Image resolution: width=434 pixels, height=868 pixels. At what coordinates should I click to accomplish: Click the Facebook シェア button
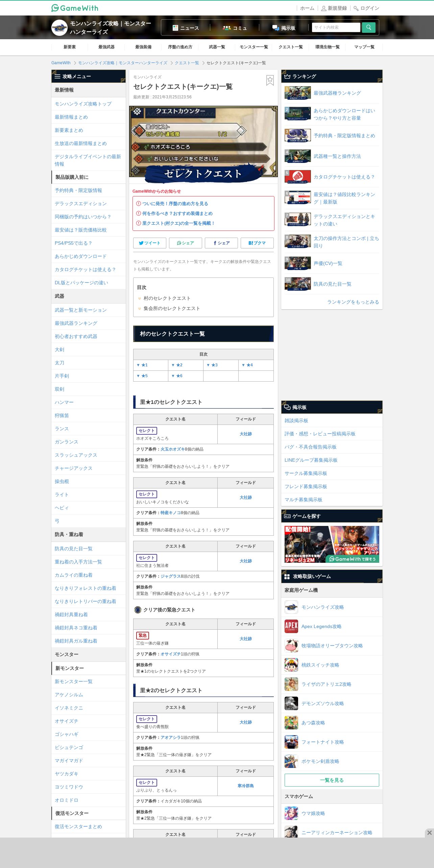[221, 243]
